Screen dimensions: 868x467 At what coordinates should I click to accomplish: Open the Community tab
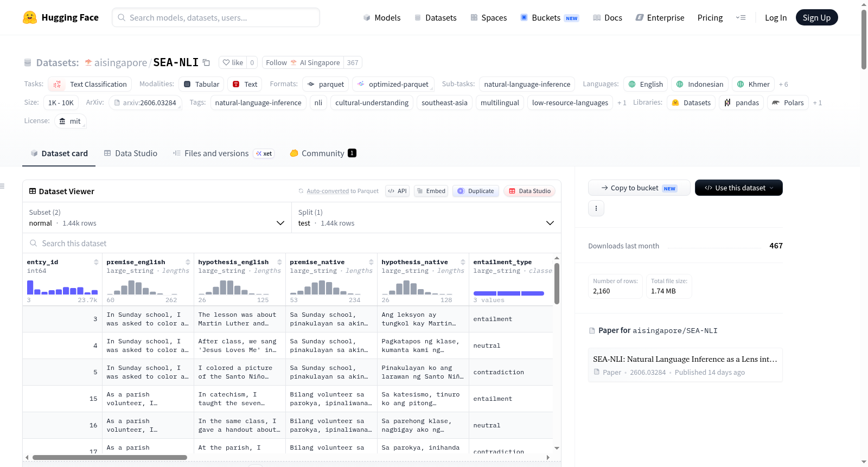(323, 153)
